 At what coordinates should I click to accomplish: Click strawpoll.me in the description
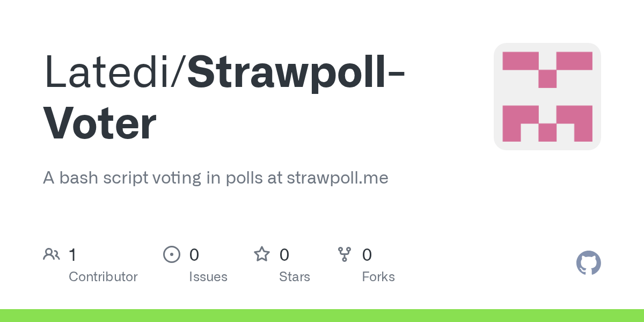(x=338, y=178)
